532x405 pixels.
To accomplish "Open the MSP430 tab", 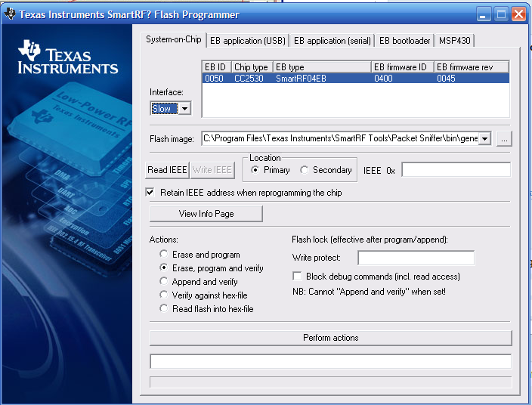I will pyautogui.click(x=454, y=41).
